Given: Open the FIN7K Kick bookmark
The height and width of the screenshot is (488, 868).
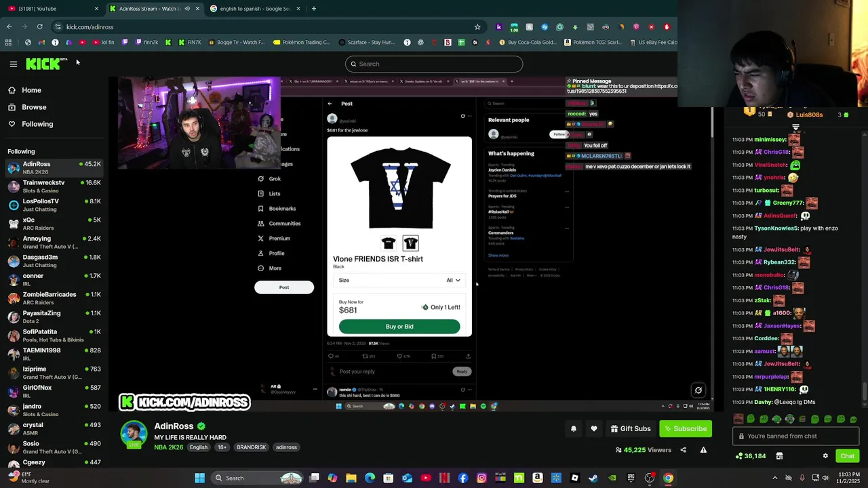Looking at the screenshot, I should point(189,42).
